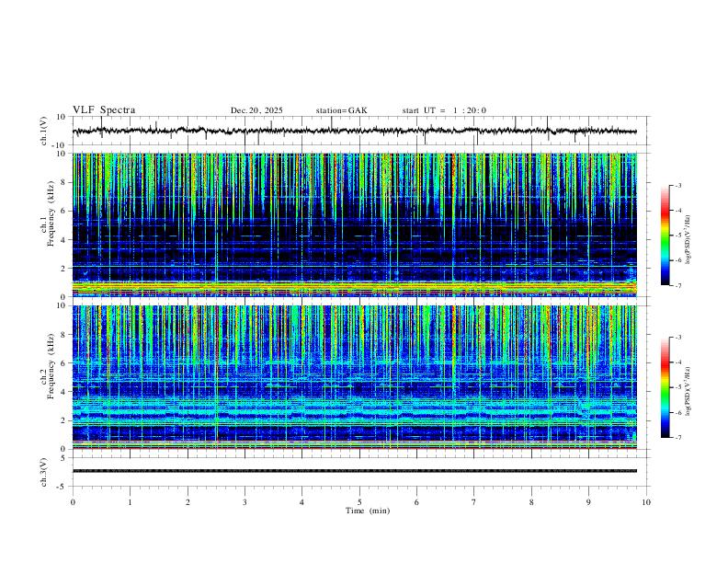Click the '10' tick label on time axis
728x563 pixels.
646,502
